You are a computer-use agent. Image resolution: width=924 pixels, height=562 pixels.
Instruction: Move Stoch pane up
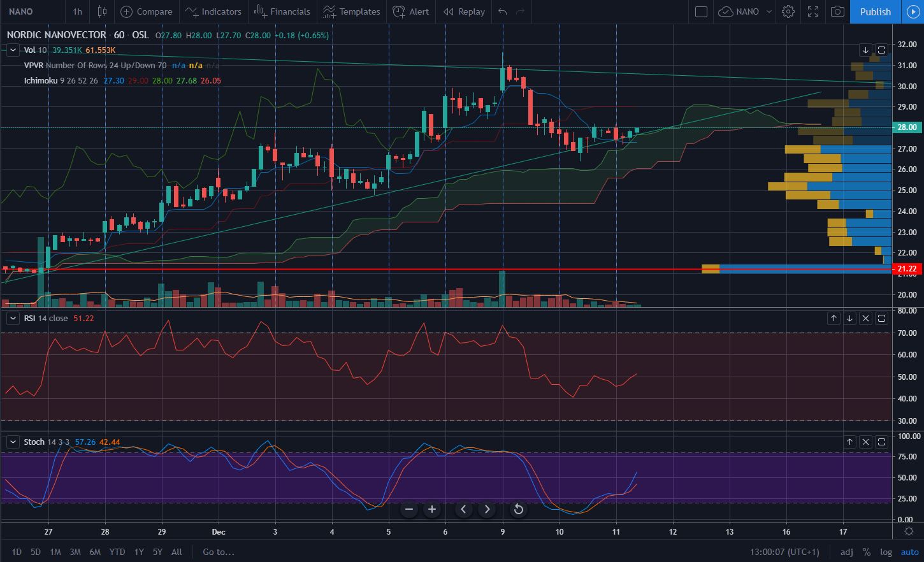coord(849,442)
